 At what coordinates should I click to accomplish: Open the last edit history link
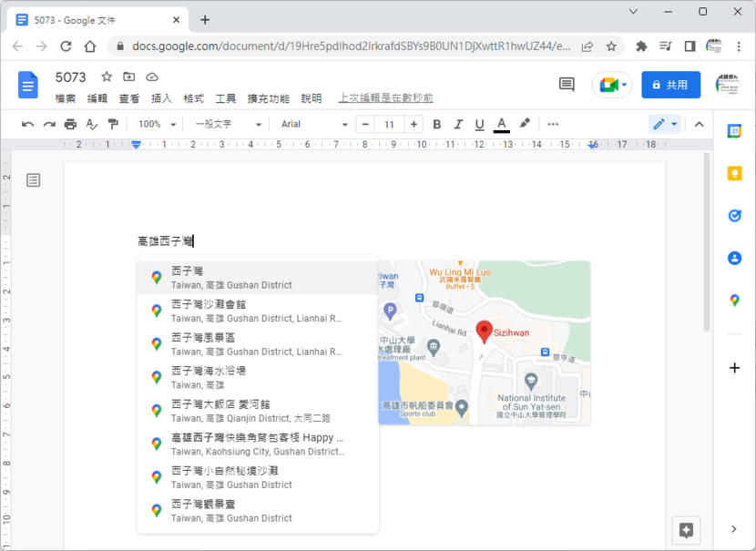[385, 97]
